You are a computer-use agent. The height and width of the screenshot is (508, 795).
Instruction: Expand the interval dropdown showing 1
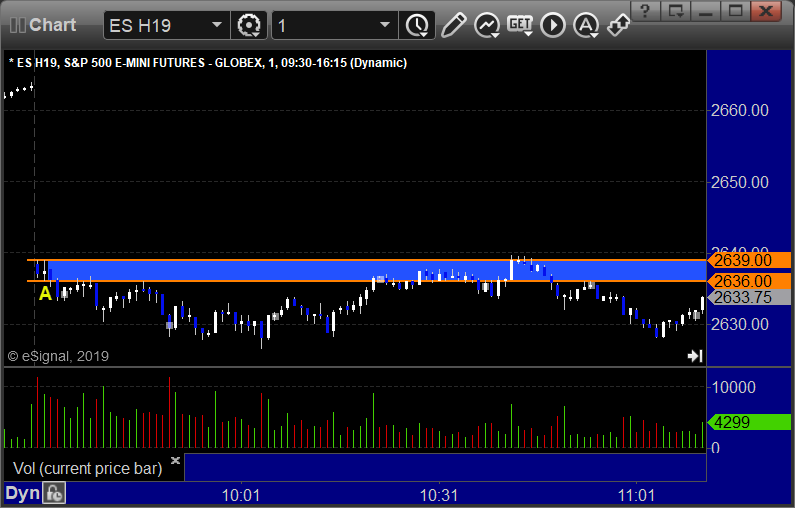click(x=385, y=24)
